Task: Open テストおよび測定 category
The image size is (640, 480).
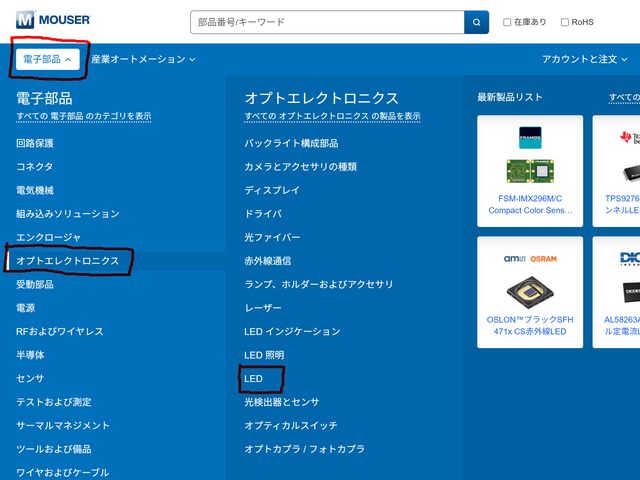Action: pyautogui.click(x=53, y=402)
